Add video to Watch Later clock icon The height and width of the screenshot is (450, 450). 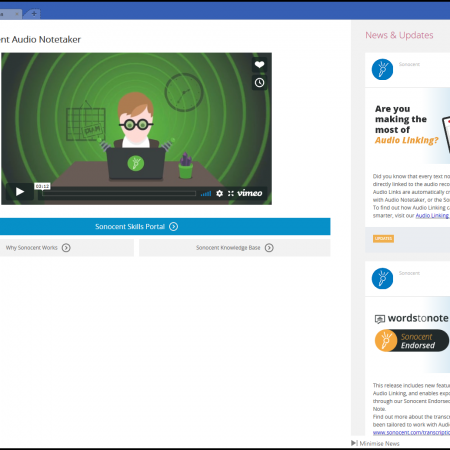click(x=259, y=83)
